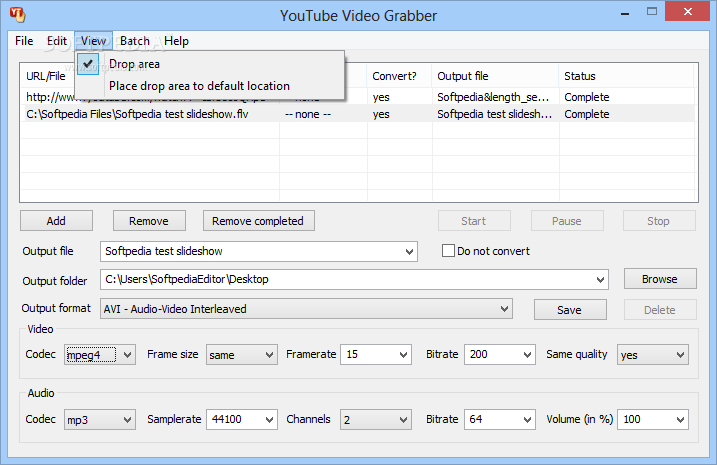This screenshot has height=465, width=717.
Task: Click the Delete preset button
Action: coord(660,310)
